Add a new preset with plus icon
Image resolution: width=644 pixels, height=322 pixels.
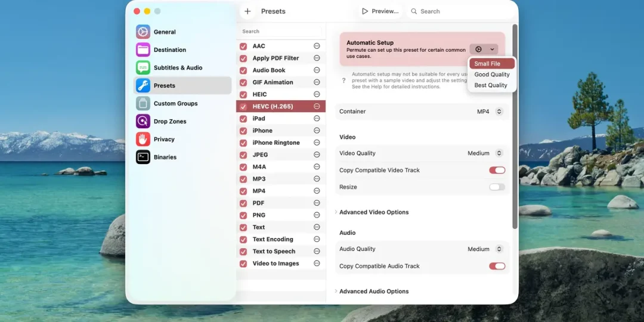tap(247, 11)
